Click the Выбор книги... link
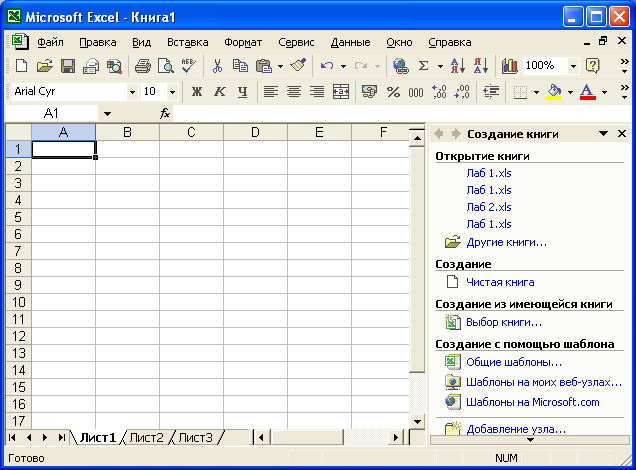 [x=504, y=322]
